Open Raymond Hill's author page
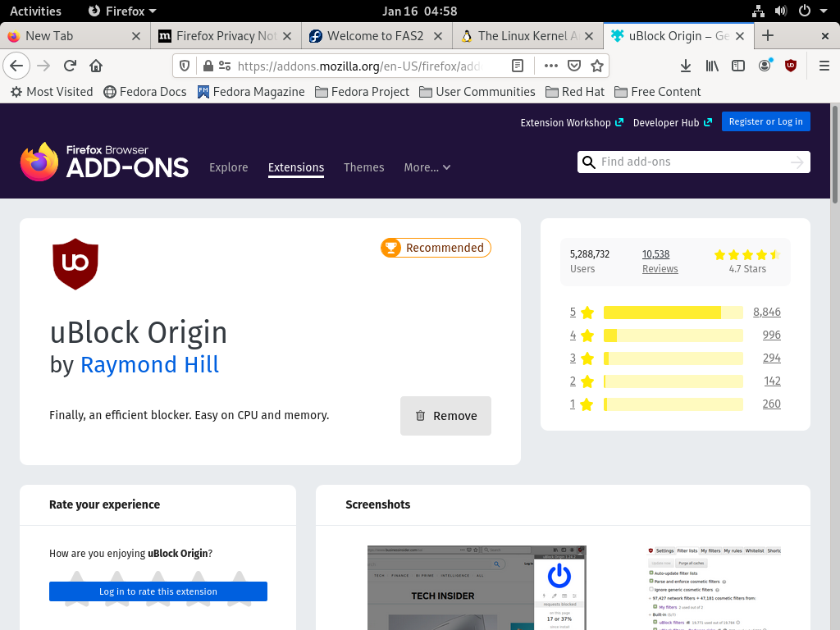This screenshot has width=840, height=630. (x=149, y=364)
